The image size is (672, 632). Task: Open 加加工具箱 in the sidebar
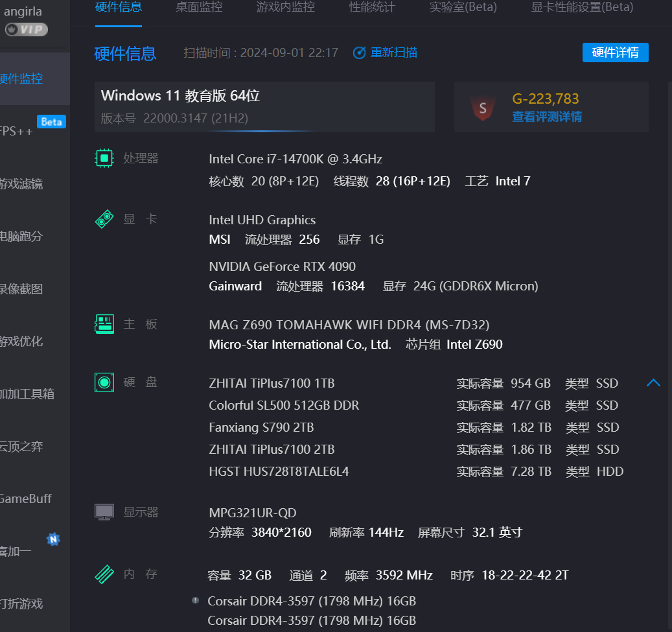tap(27, 393)
